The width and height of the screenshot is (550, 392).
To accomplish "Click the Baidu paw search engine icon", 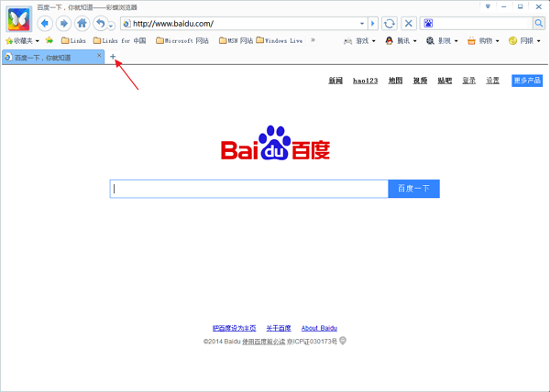I will click(x=428, y=24).
